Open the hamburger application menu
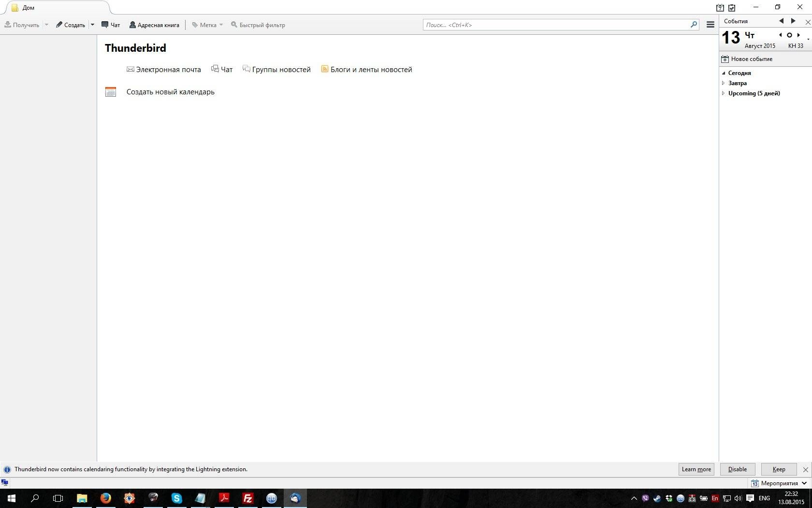The height and width of the screenshot is (508, 812). [x=710, y=25]
